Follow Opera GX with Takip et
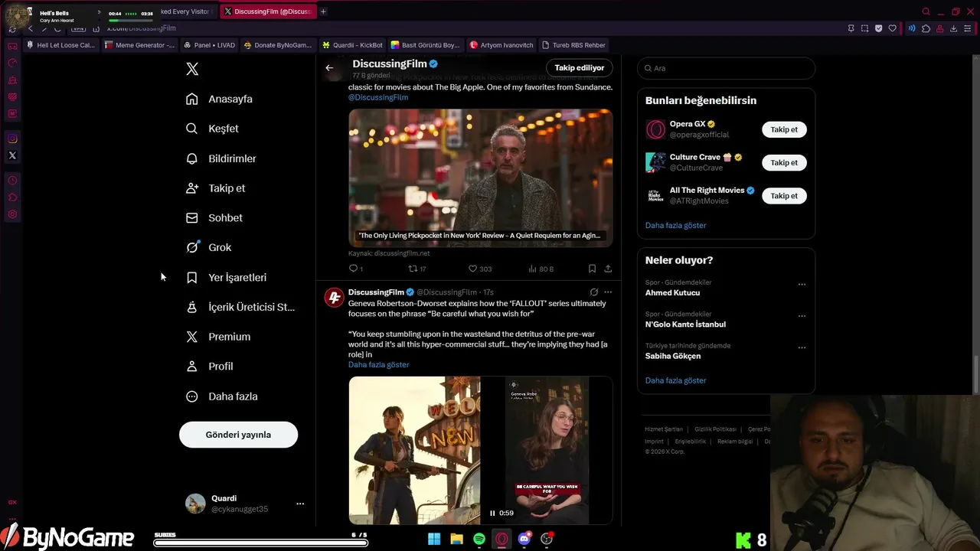980x551 pixels. (784, 129)
